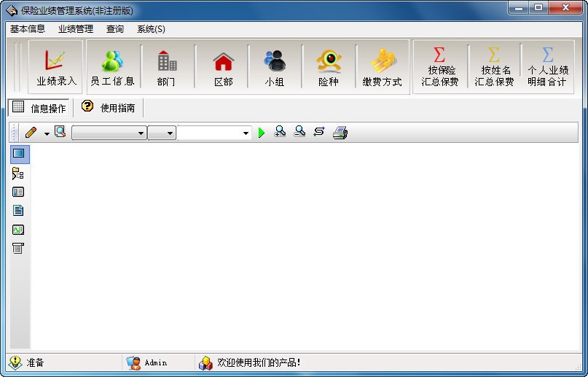Open 险种 insurance type icon

(x=329, y=67)
